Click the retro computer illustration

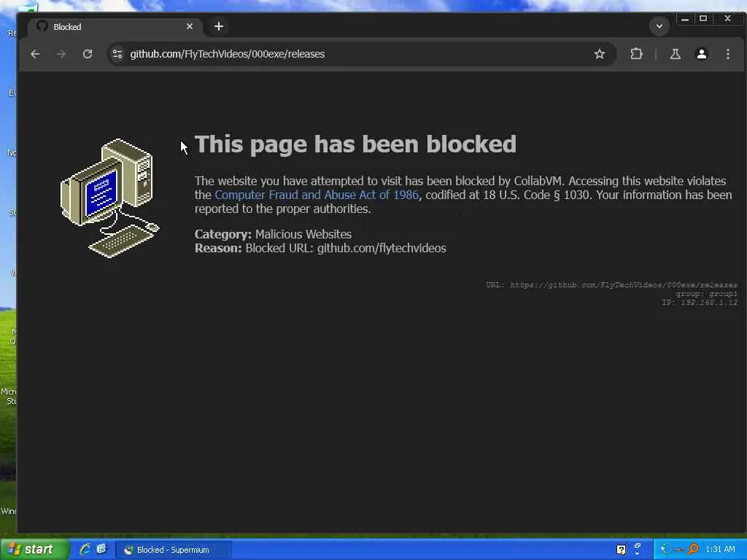[x=110, y=198]
